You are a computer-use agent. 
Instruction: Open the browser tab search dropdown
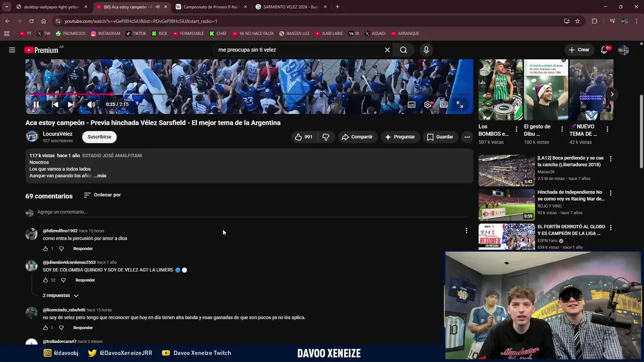(7, 7)
